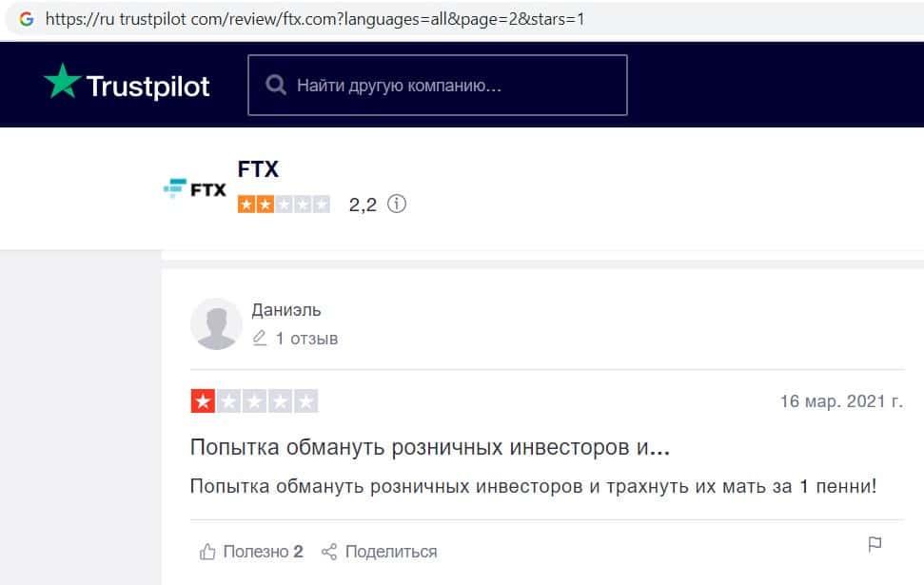Click the FTX orange two-star rating bar
The image size is (924, 585).
point(284,204)
